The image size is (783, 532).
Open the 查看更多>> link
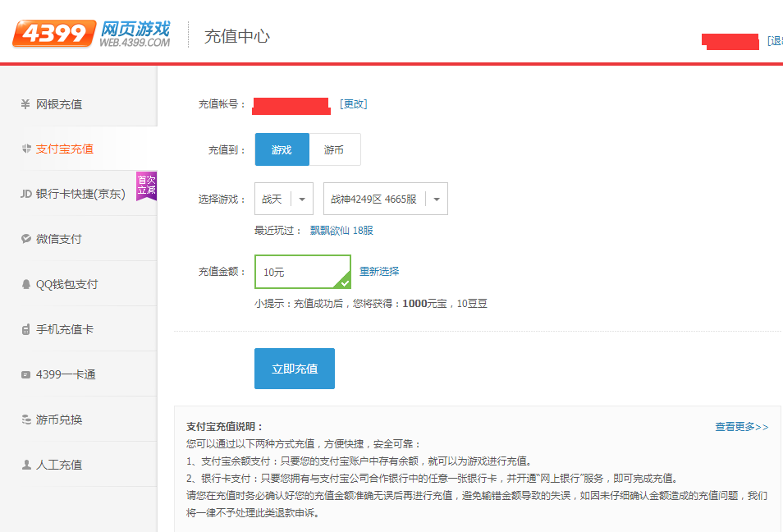click(x=741, y=427)
